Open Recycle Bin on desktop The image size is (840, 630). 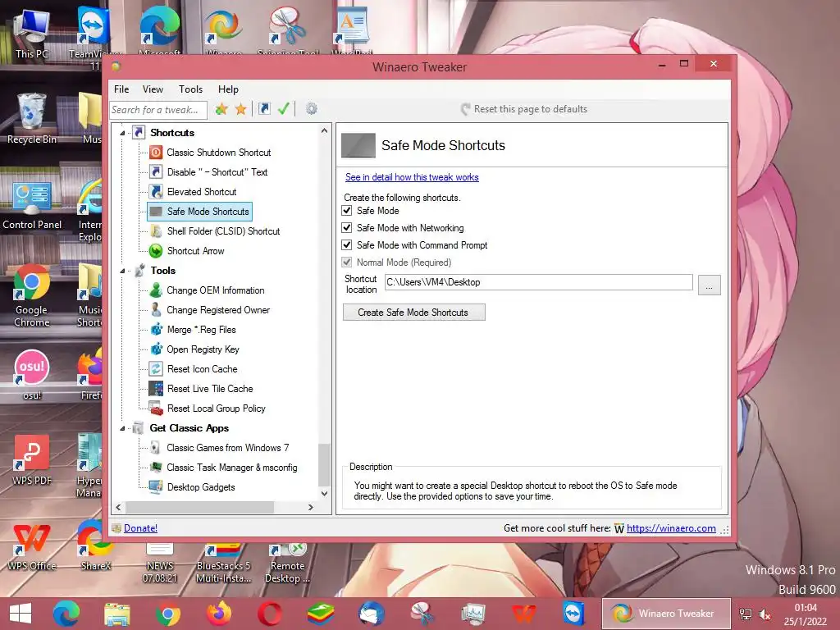(x=32, y=119)
